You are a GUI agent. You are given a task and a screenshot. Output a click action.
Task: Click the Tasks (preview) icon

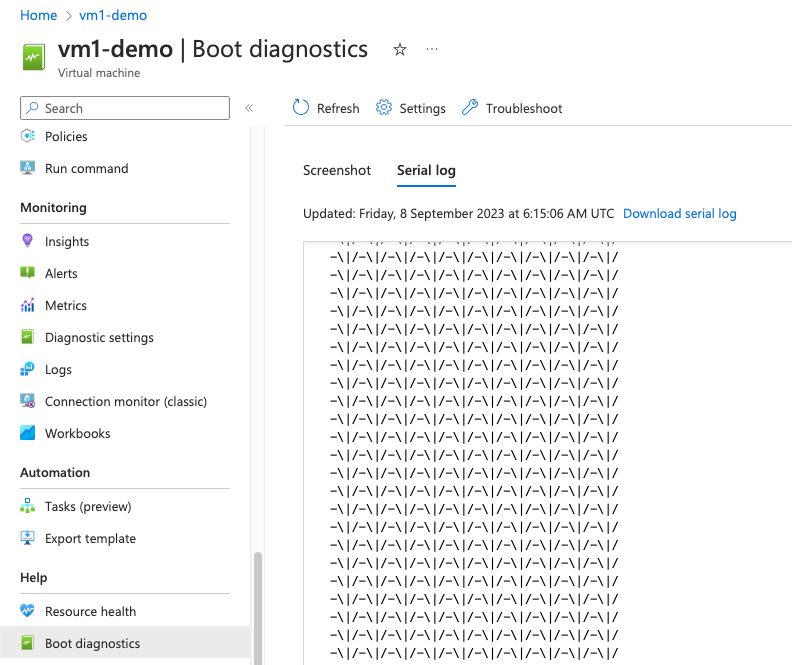[28, 505]
